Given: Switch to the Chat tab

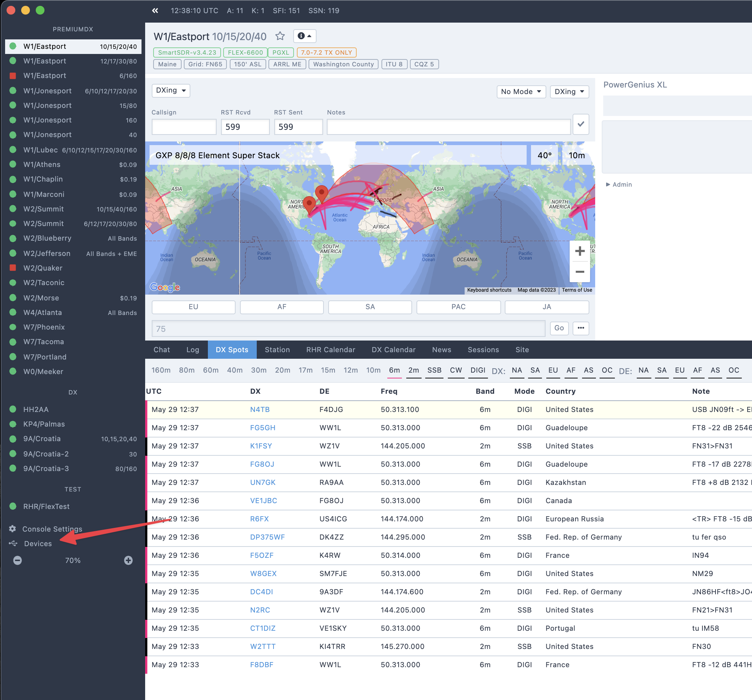Looking at the screenshot, I should (162, 350).
